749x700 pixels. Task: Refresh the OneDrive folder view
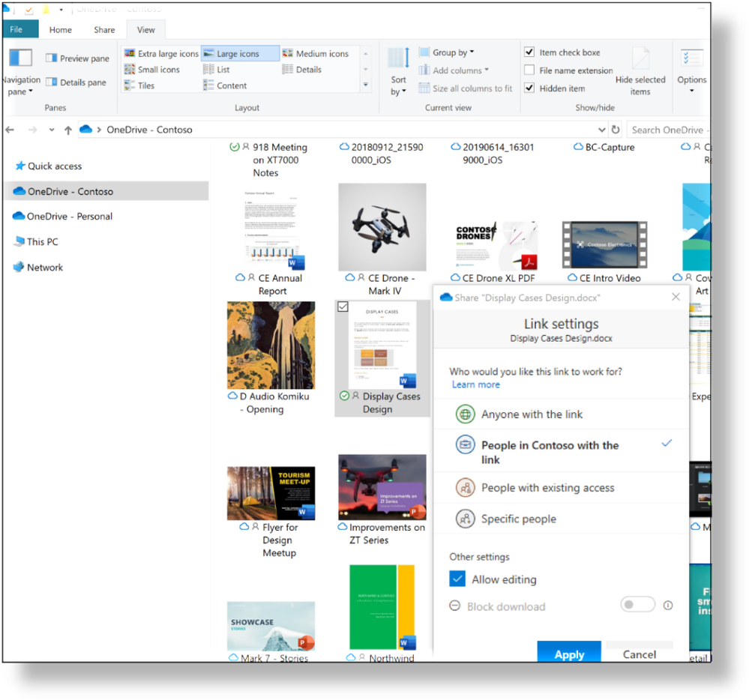[x=616, y=130]
